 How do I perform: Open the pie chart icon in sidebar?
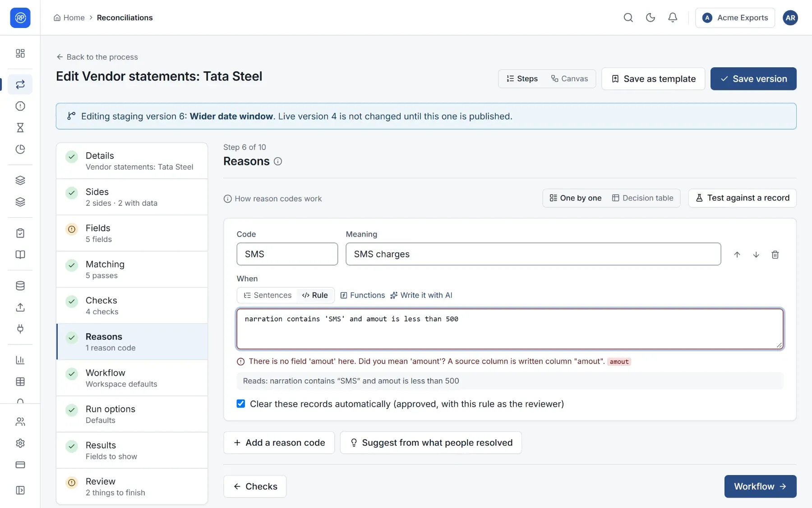tap(20, 149)
